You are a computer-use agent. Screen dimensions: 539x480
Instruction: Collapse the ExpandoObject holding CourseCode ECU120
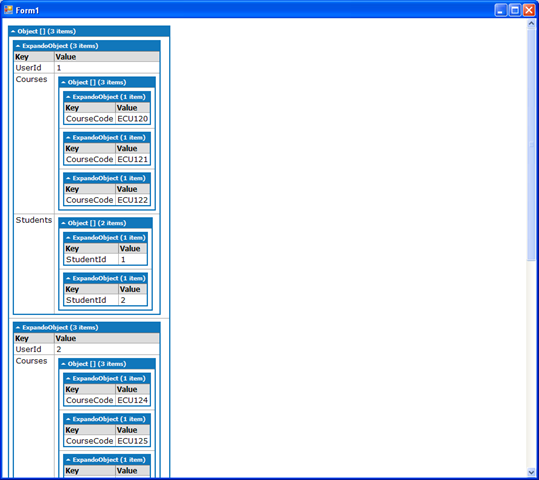[107, 97]
